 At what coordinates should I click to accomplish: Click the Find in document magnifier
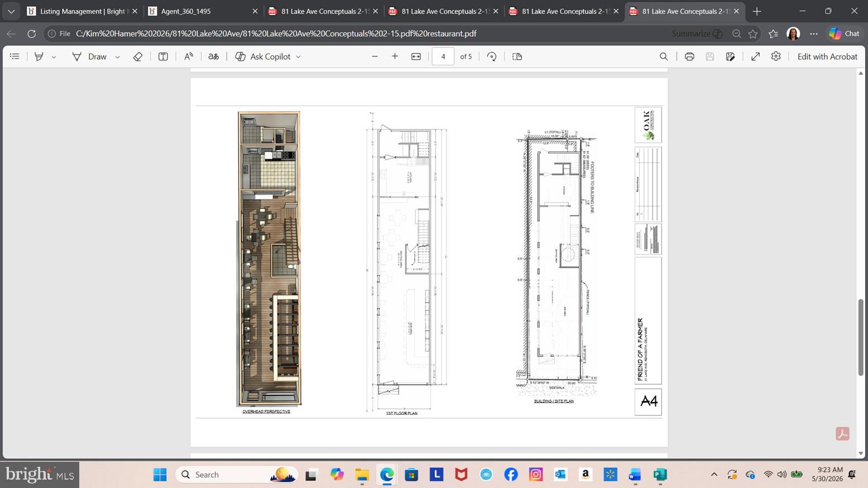tap(664, 56)
